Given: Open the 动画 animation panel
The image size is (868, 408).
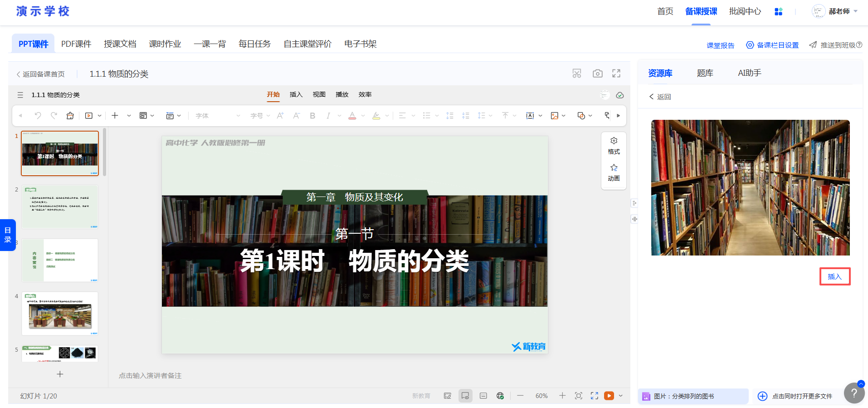Looking at the screenshot, I should point(614,173).
